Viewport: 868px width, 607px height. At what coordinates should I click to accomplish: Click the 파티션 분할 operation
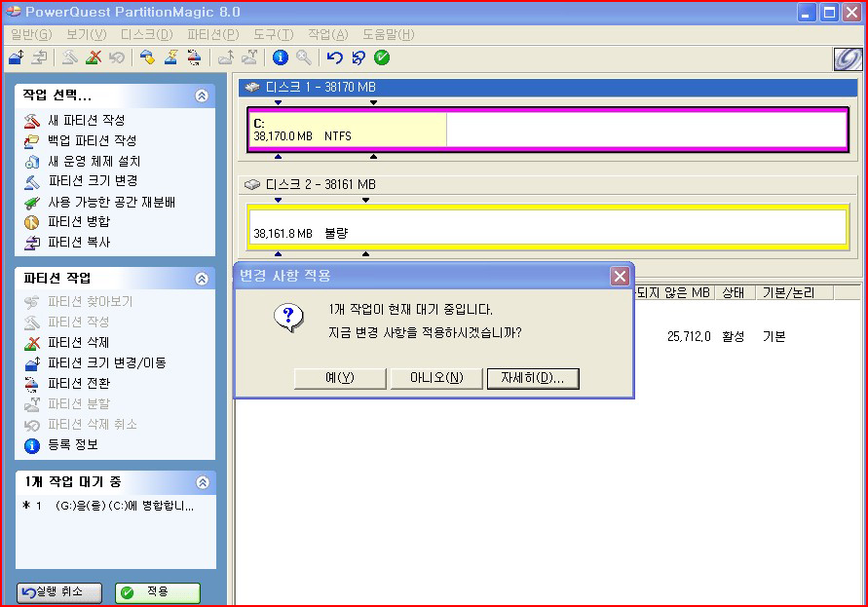pos(67,404)
